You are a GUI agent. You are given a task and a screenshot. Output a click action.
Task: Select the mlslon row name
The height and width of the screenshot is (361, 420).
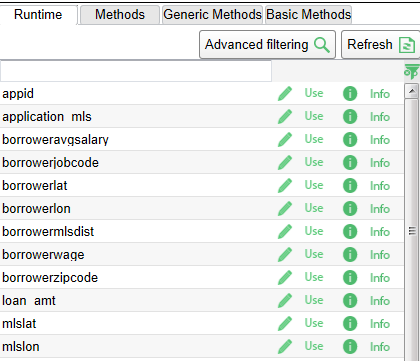(x=21, y=347)
